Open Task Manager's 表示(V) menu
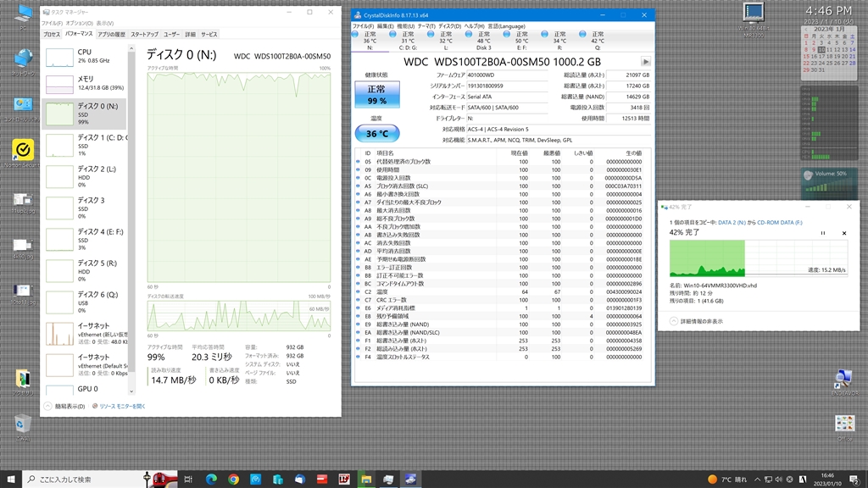 (105, 23)
